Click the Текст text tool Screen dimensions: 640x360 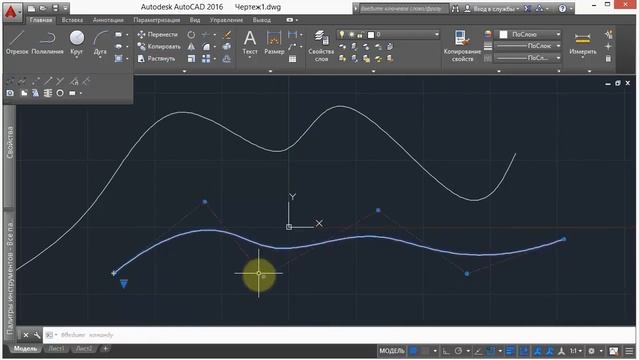click(250, 43)
